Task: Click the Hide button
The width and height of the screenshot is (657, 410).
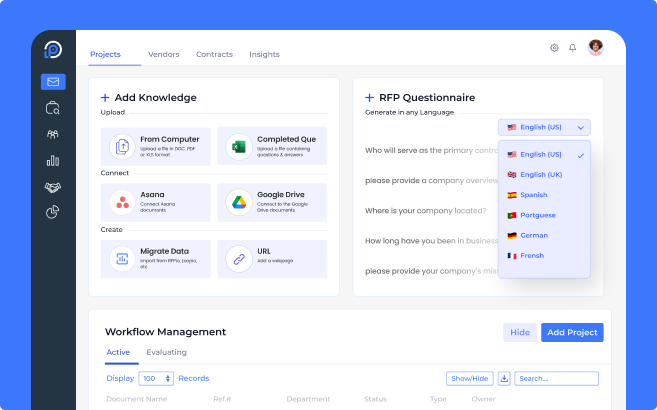Action: point(520,332)
